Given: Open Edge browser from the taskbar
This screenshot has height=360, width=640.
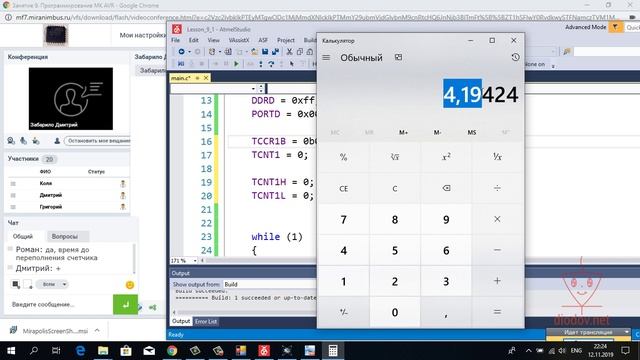Looking at the screenshot, I should 80,351.
